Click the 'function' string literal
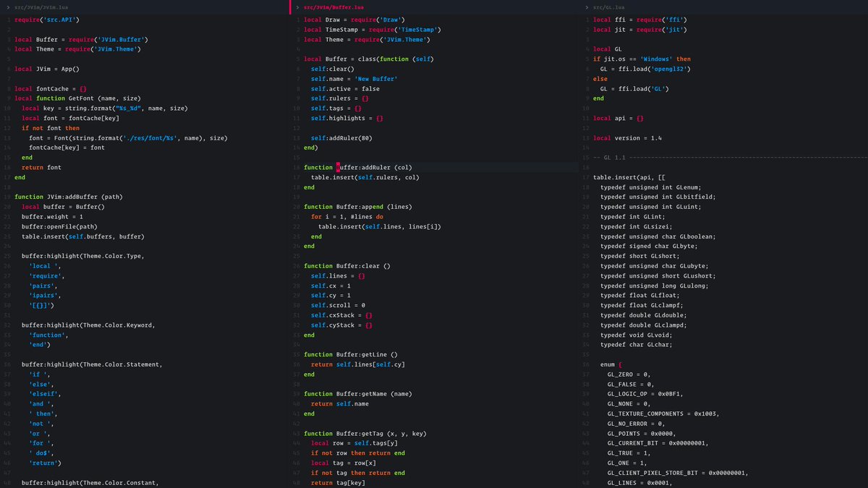The height and width of the screenshot is (488, 868). point(48,335)
